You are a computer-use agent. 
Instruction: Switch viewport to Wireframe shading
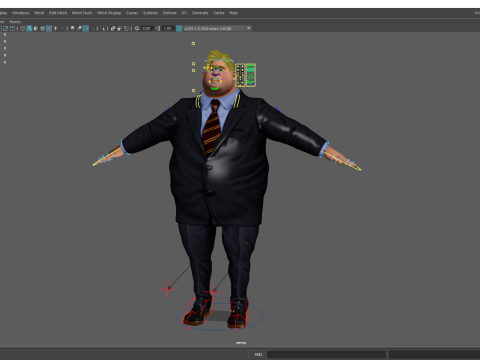[x=22, y=28]
